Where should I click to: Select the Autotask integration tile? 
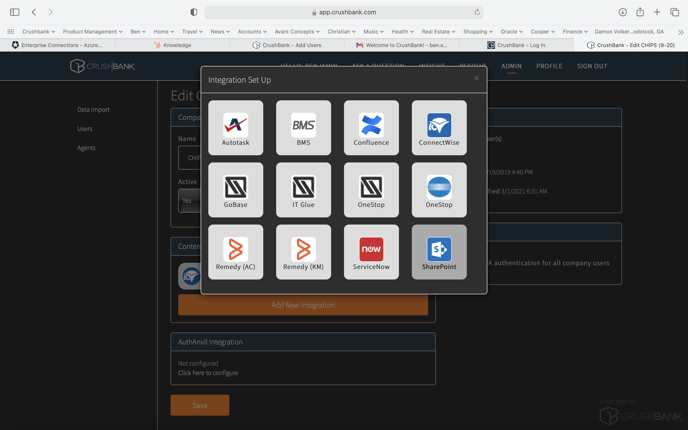[x=236, y=128]
